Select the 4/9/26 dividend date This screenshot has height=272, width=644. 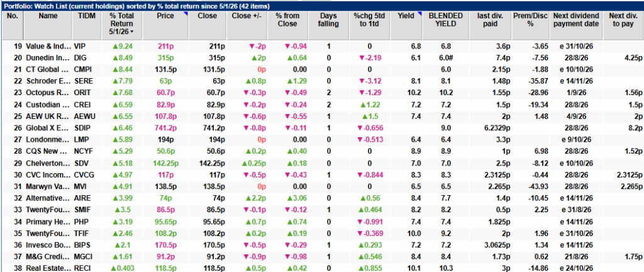point(576,116)
